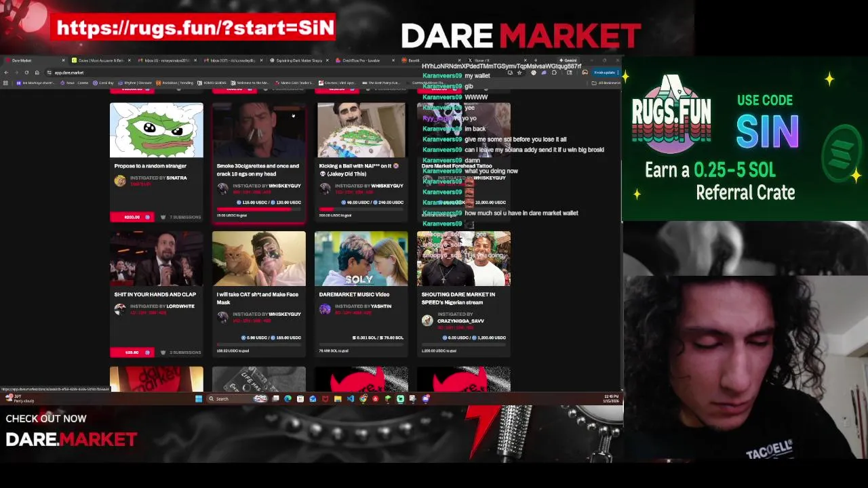Click the progress bar on the Kicking a Ball dare

pyautogui.click(x=361, y=209)
